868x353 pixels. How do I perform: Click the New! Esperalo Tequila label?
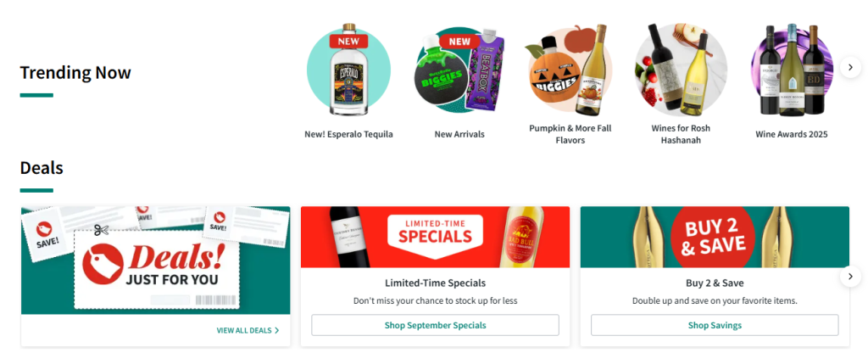pyautogui.click(x=348, y=134)
